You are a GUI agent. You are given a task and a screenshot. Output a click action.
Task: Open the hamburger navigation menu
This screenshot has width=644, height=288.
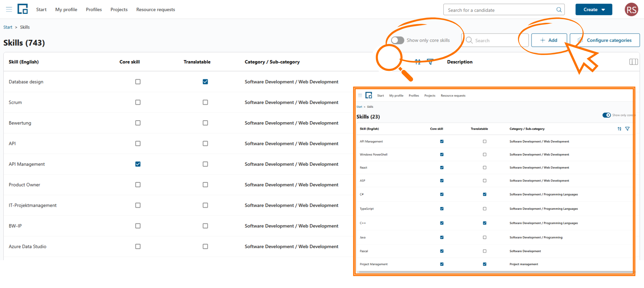(x=9, y=9)
